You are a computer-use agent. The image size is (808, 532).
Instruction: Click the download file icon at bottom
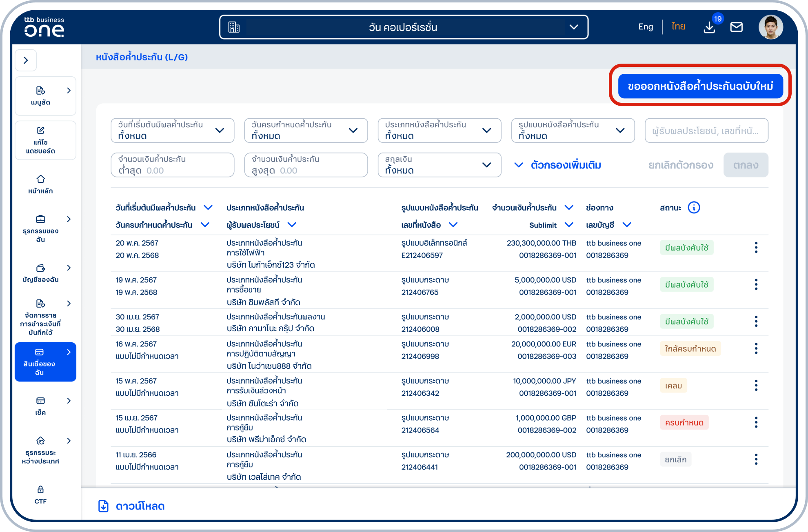click(x=104, y=506)
